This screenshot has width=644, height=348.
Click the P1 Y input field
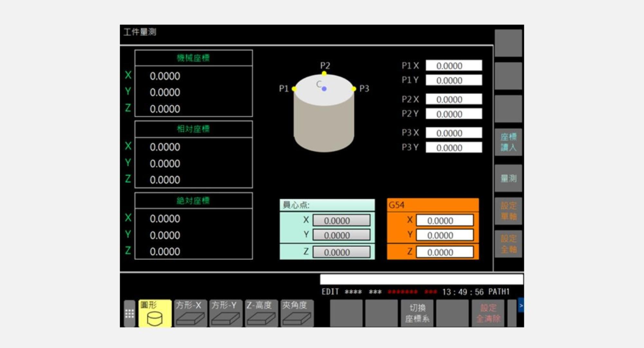click(454, 80)
